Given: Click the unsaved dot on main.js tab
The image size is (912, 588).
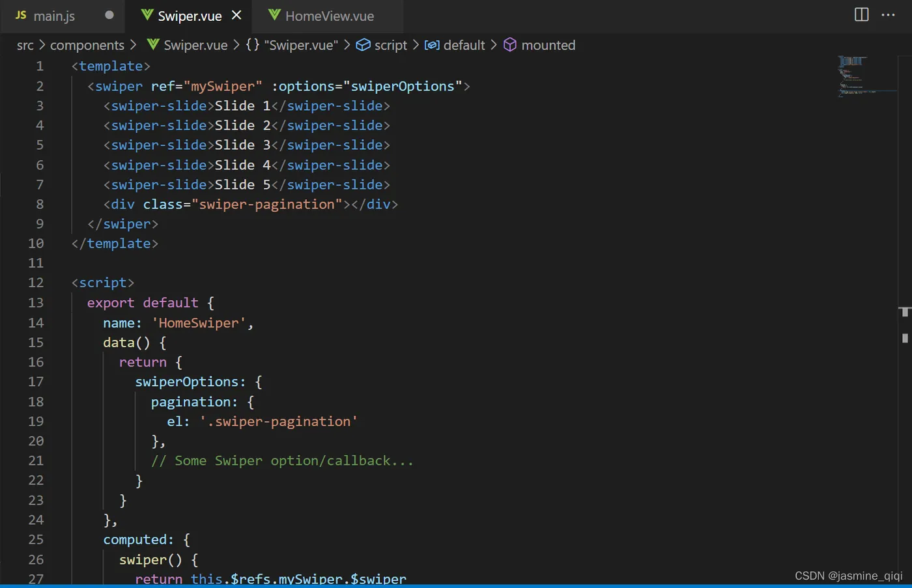Looking at the screenshot, I should 109,15.
